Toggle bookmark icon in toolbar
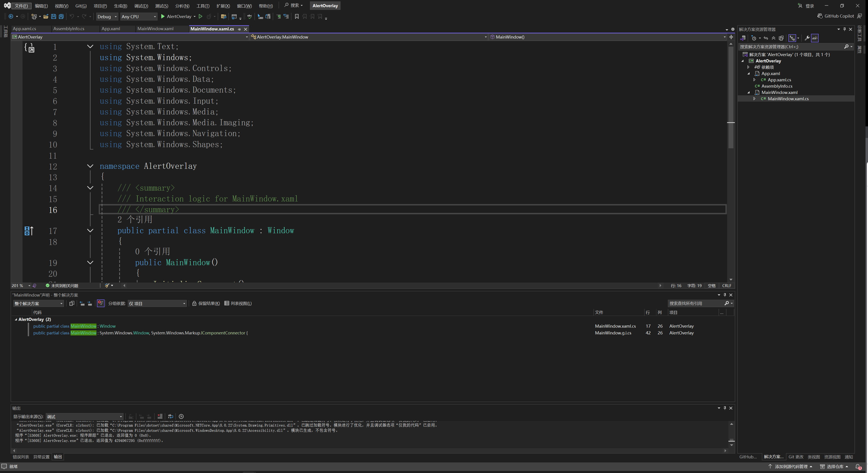This screenshot has width=868, height=473. click(x=297, y=16)
